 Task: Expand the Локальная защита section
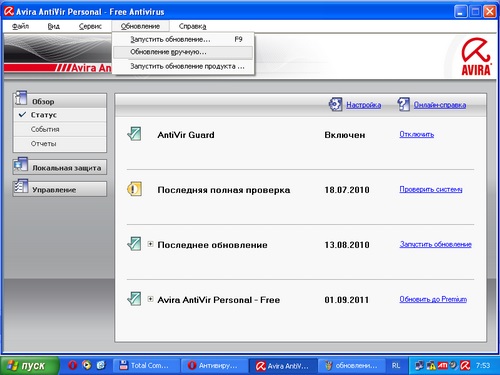(60, 168)
